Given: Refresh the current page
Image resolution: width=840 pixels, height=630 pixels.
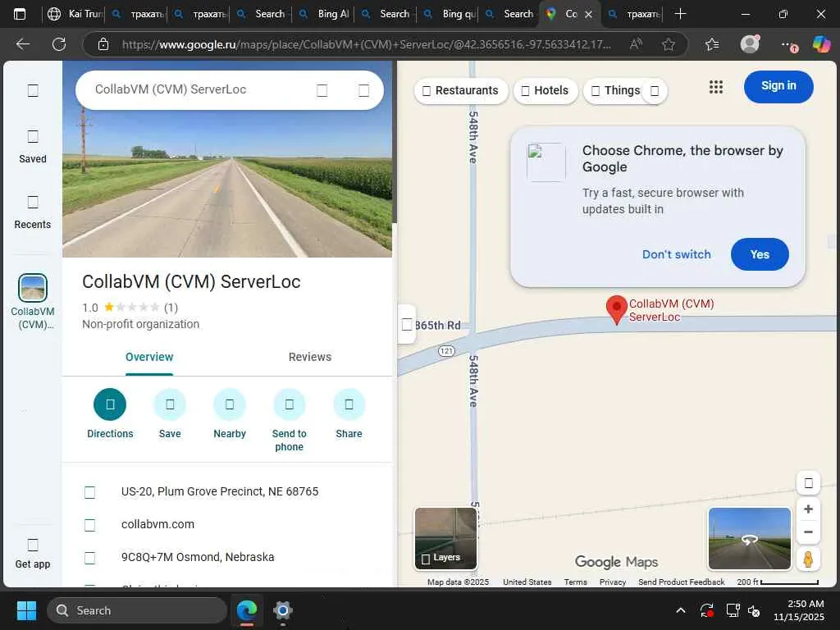Looking at the screenshot, I should coord(59,44).
